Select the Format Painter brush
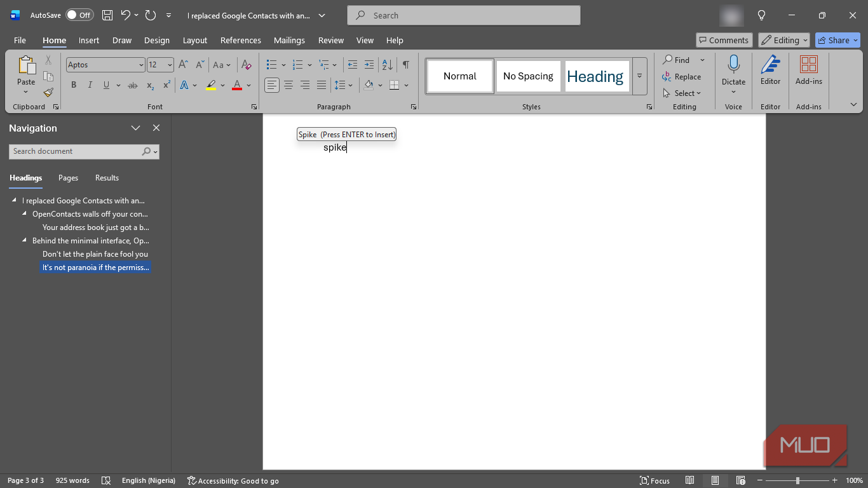868x488 pixels. point(48,92)
